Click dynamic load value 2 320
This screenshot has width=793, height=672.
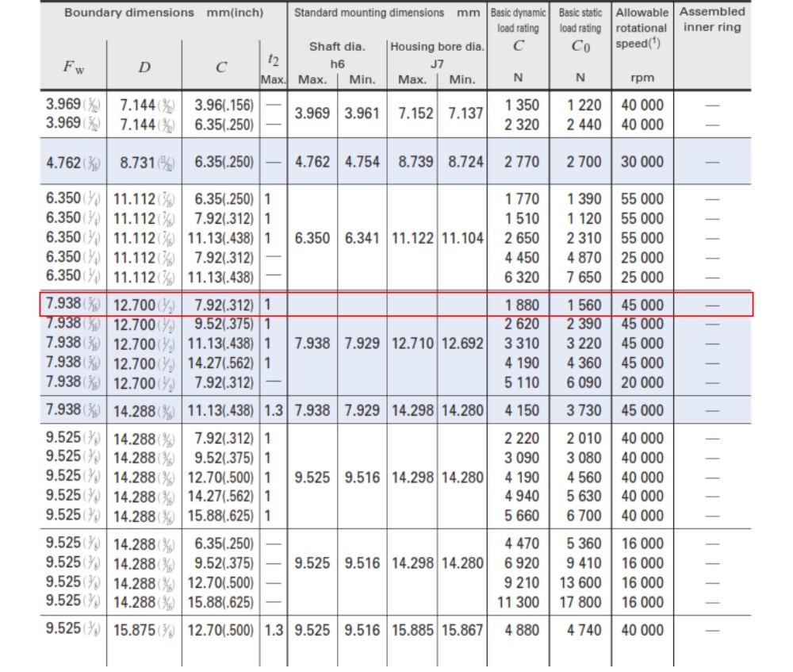[522, 125]
